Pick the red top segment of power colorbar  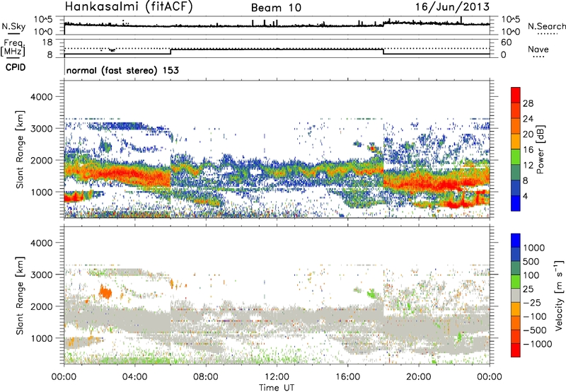coord(516,95)
